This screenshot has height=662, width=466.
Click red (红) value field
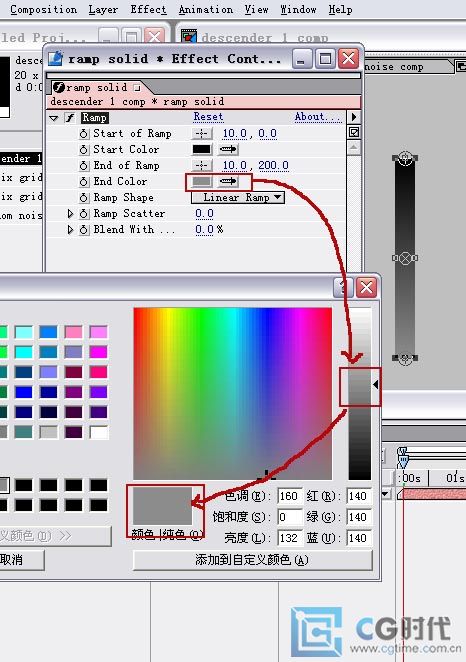[359, 496]
